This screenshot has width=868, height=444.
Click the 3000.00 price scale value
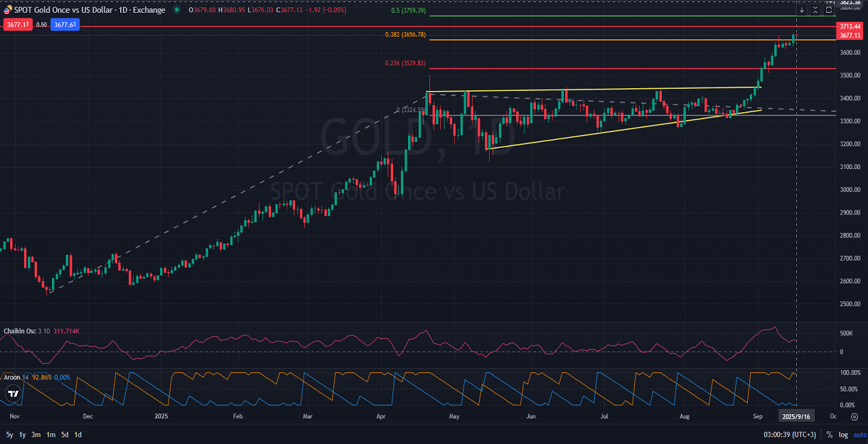(849, 190)
